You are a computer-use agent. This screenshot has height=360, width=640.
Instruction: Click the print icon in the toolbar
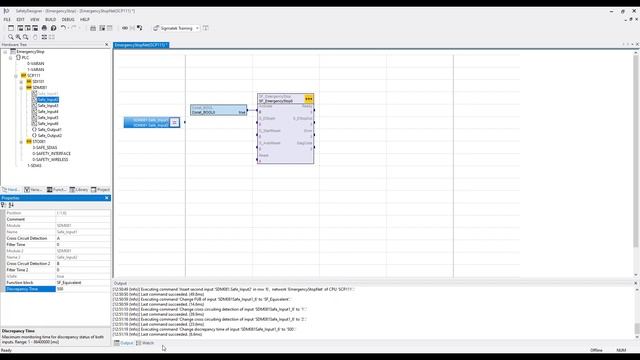[44, 28]
